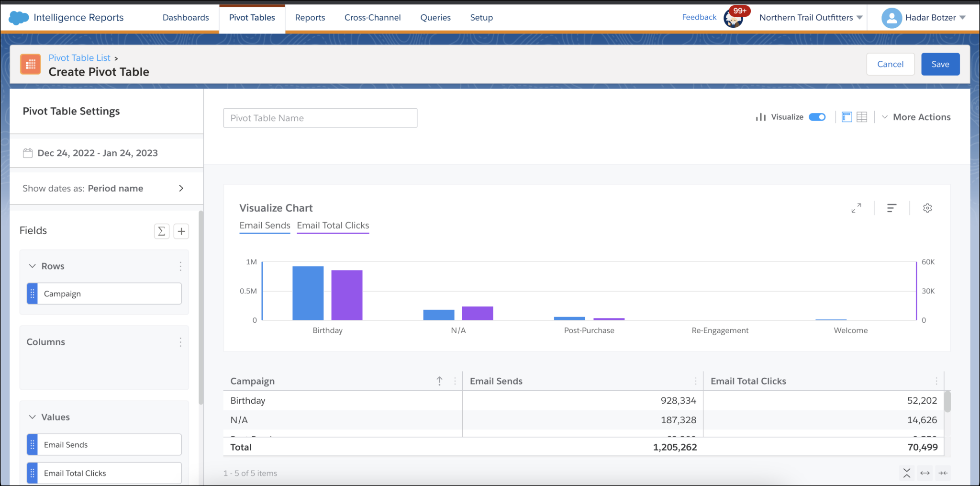Select the Email Total Clicks chart tab
The width and height of the screenshot is (980, 486).
(333, 225)
